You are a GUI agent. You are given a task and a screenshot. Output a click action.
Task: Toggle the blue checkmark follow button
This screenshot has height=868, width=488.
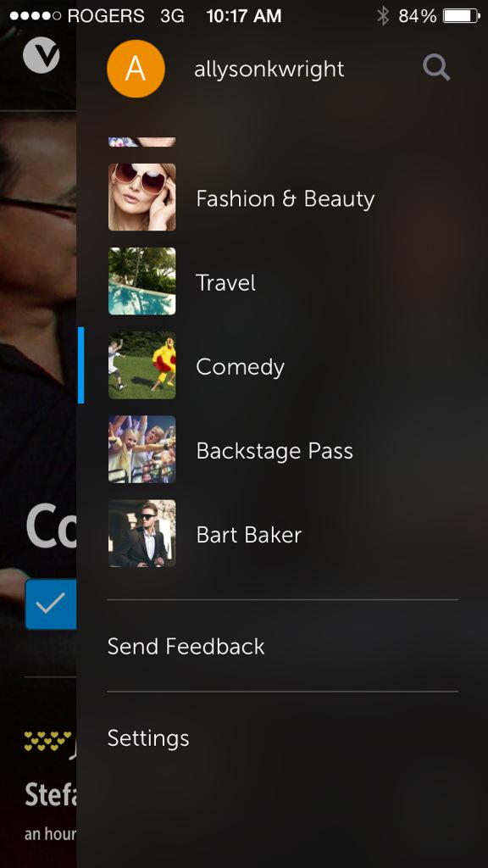point(50,604)
